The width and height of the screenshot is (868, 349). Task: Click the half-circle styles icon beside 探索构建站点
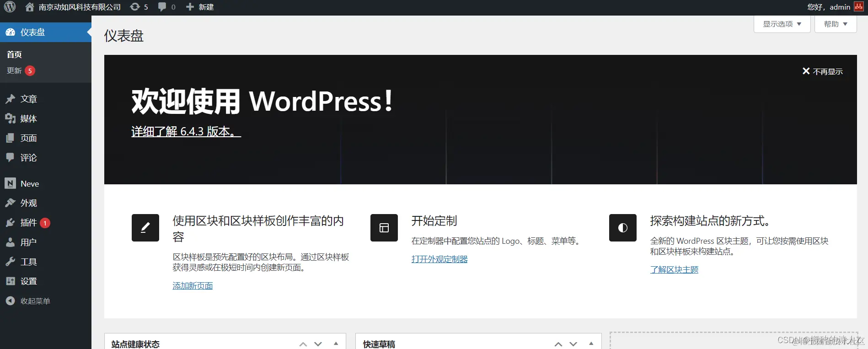tap(623, 228)
